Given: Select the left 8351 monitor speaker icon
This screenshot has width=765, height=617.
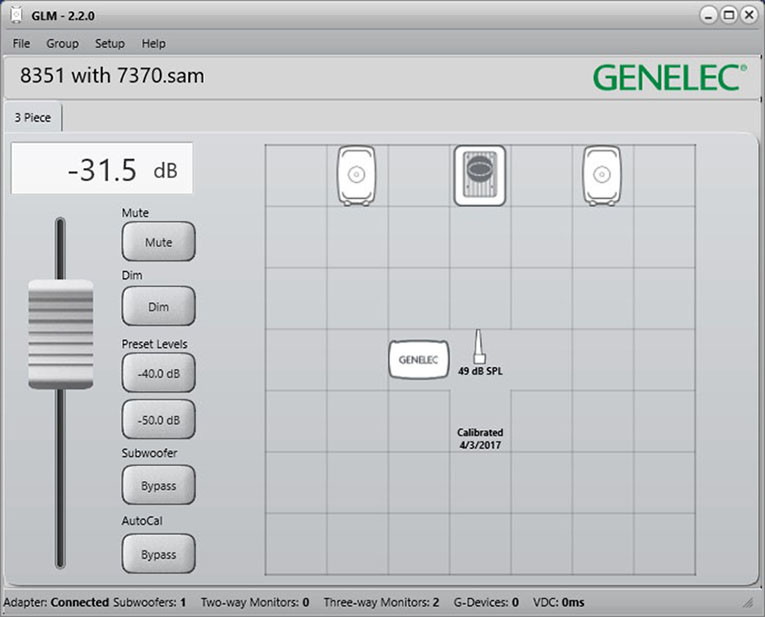Looking at the screenshot, I should point(356,176).
